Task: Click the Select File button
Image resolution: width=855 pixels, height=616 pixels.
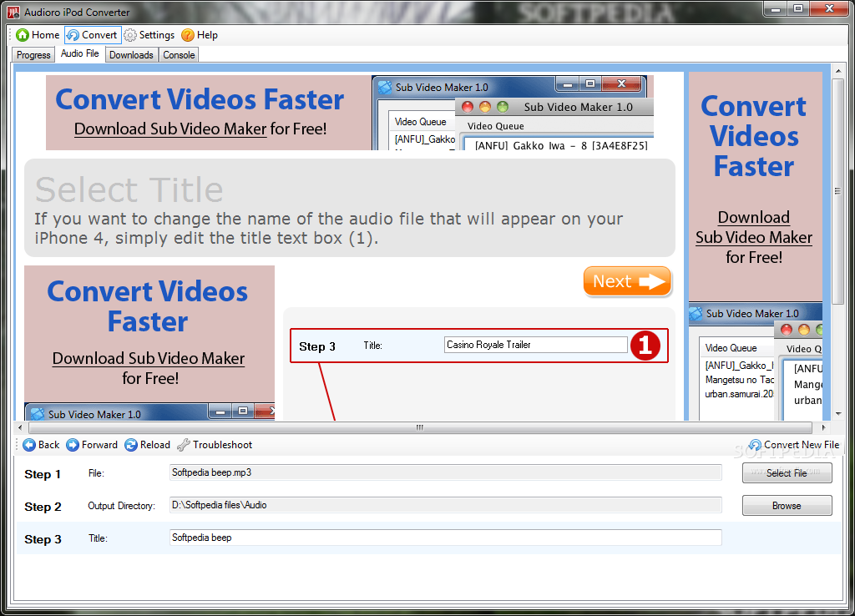Action: tap(787, 473)
